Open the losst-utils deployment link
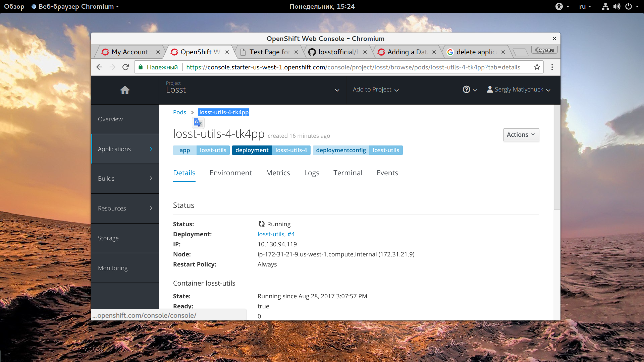Screen dimensions: 644x362 [x=271, y=234]
